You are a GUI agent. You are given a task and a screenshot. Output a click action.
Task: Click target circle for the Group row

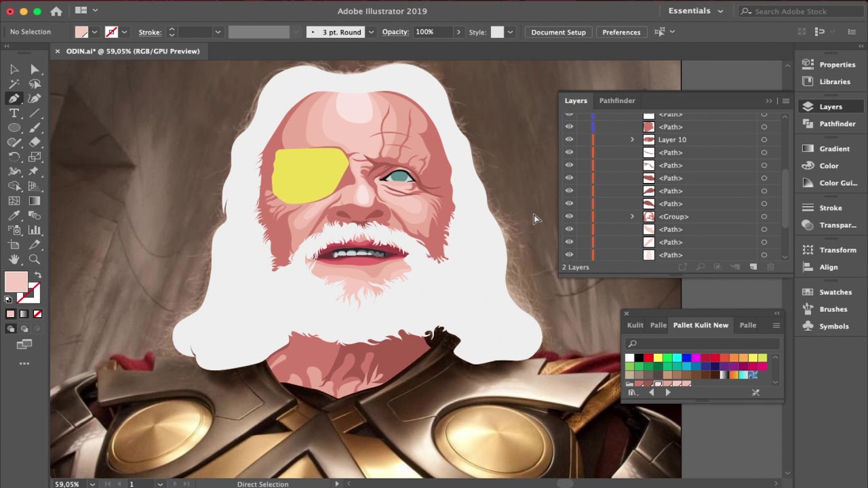click(x=764, y=216)
